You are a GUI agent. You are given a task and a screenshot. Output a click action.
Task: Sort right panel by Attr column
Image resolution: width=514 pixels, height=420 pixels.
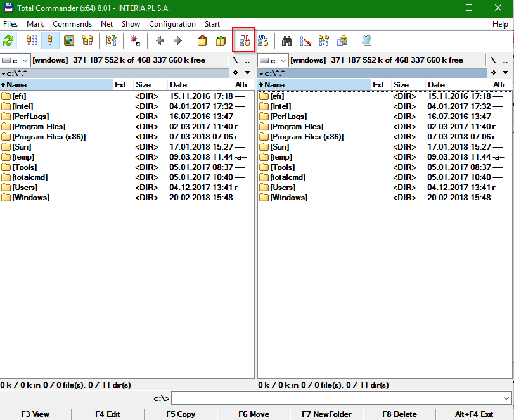coord(501,85)
